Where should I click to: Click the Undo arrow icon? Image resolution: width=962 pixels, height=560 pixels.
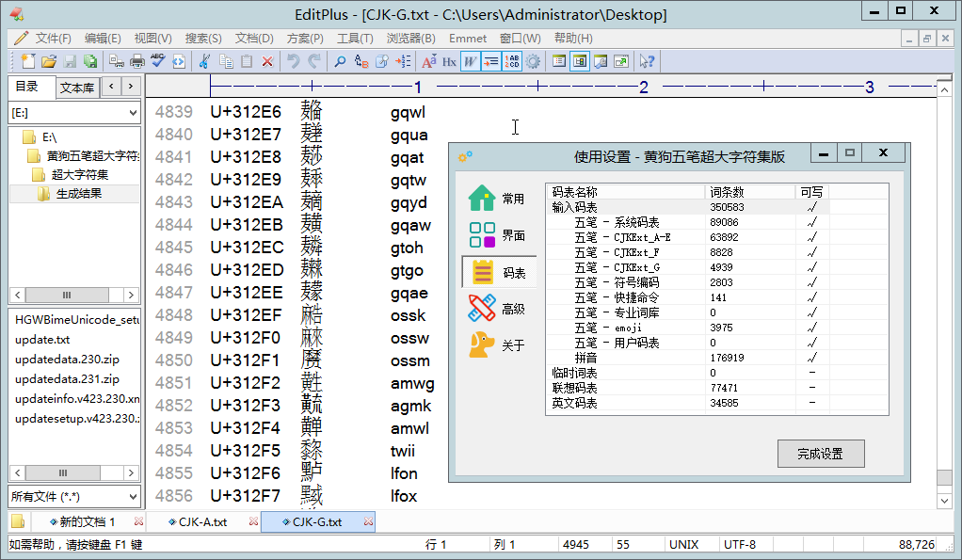pos(294,61)
